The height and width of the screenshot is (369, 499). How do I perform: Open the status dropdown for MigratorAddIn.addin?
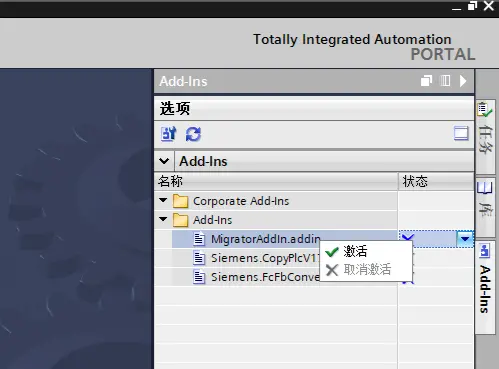(465, 239)
